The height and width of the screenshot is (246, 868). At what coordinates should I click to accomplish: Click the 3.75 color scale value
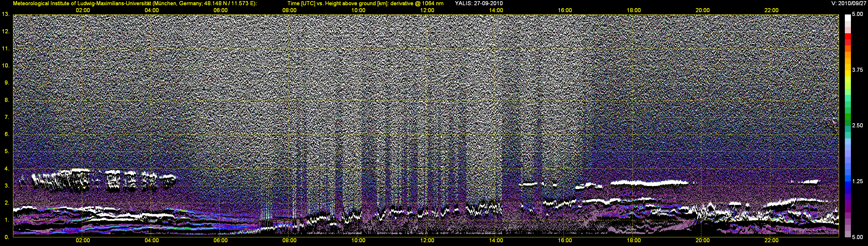(x=858, y=70)
